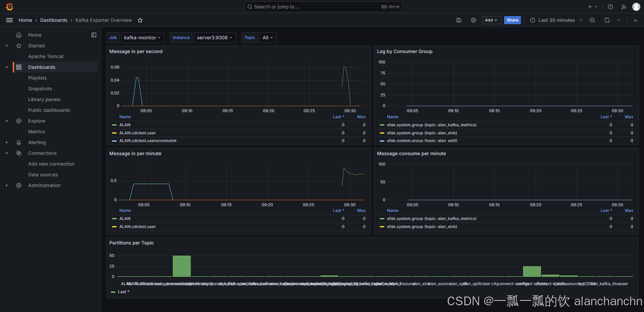Open the Instance server3:9308 dropdown
The height and width of the screenshot is (312, 644).
[215, 38]
